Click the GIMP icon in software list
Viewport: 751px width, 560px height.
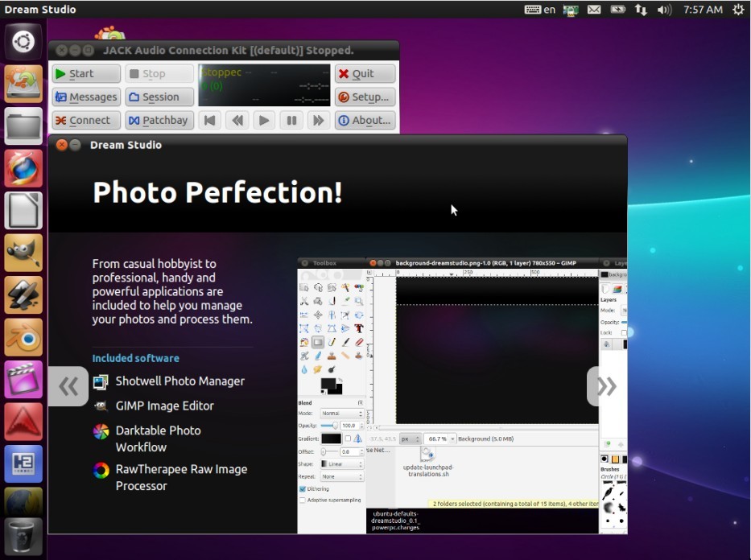[101, 406]
